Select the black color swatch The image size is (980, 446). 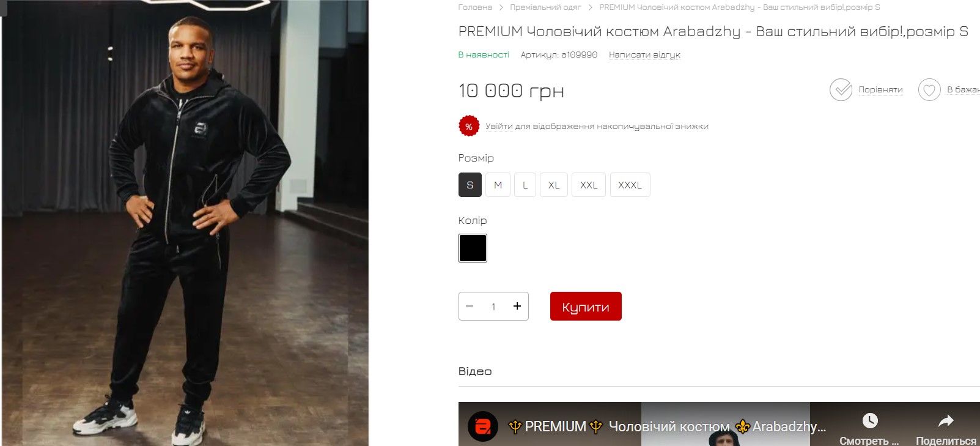pos(473,248)
